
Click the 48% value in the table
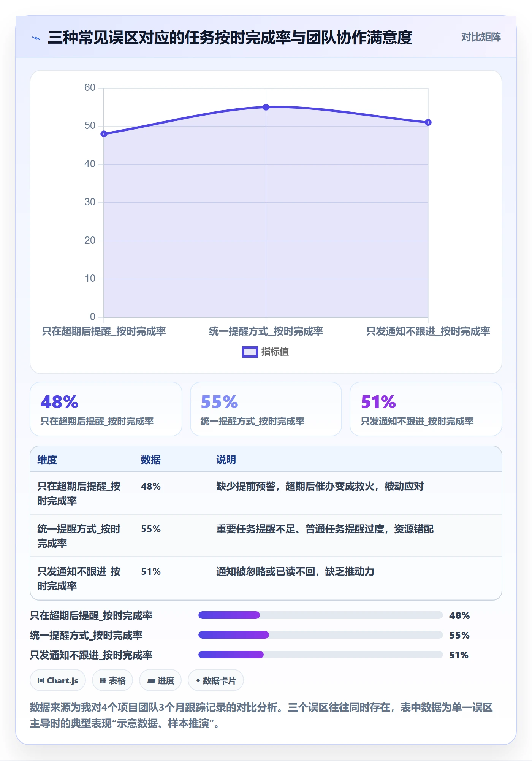pos(151,486)
